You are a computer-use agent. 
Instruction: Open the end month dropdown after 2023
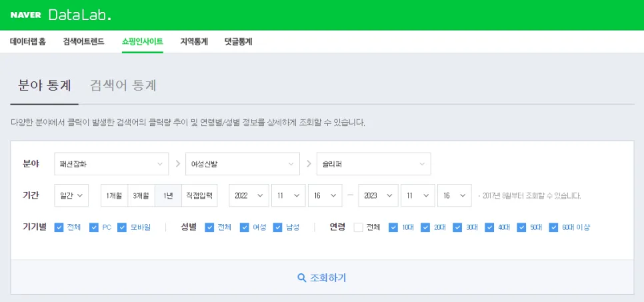[418, 195]
